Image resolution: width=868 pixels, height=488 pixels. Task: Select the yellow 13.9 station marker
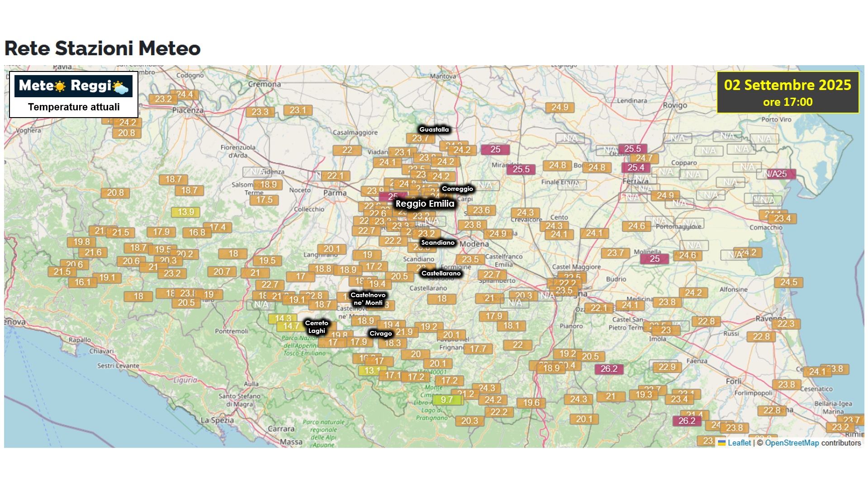tap(185, 212)
